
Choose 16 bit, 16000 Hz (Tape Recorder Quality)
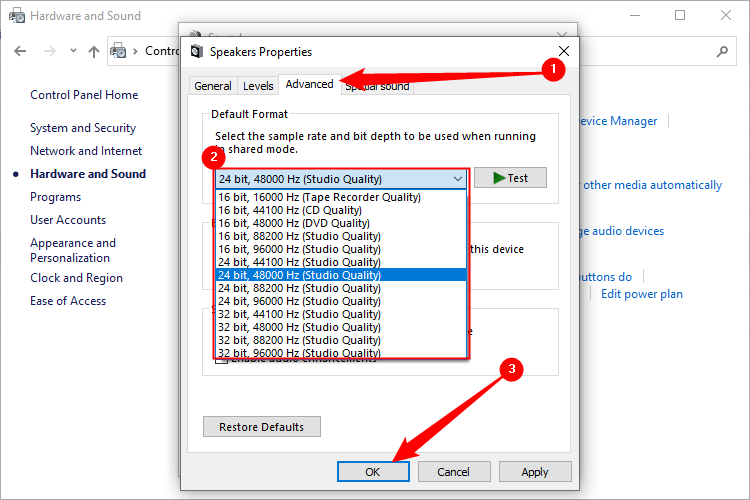pyautogui.click(x=341, y=197)
